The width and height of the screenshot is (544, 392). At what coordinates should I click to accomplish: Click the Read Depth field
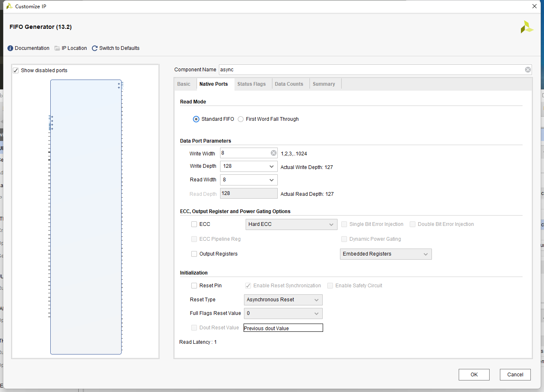[x=249, y=193]
